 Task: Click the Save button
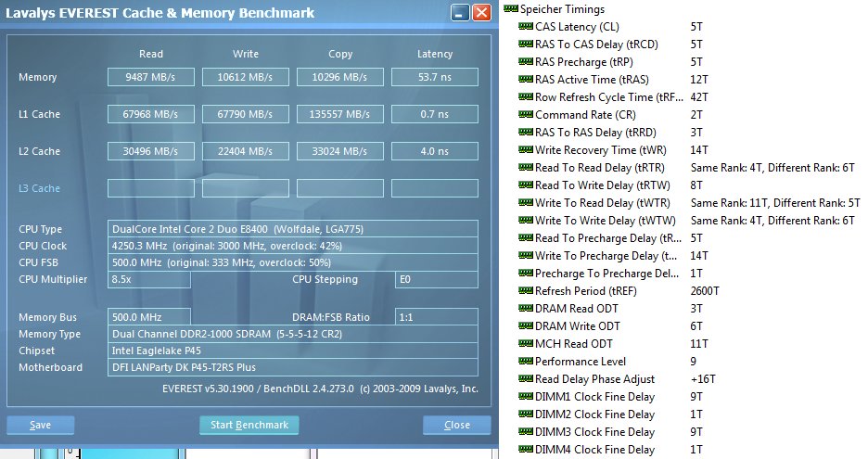[x=41, y=425]
